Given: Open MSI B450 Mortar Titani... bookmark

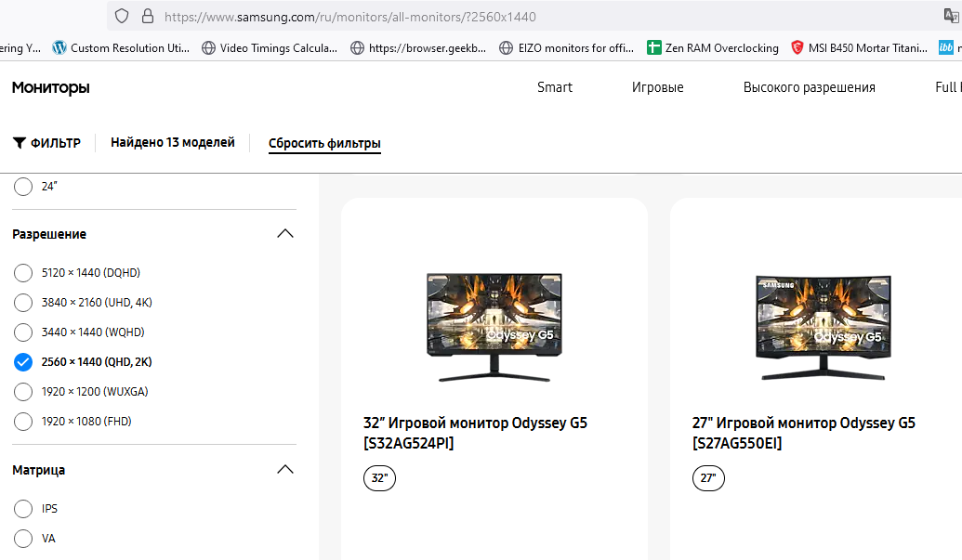Looking at the screenshot, I should [859, 47].
